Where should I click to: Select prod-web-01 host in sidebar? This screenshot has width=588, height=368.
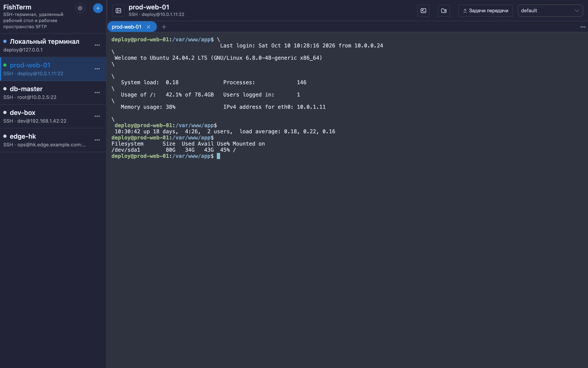coord(53,69)
